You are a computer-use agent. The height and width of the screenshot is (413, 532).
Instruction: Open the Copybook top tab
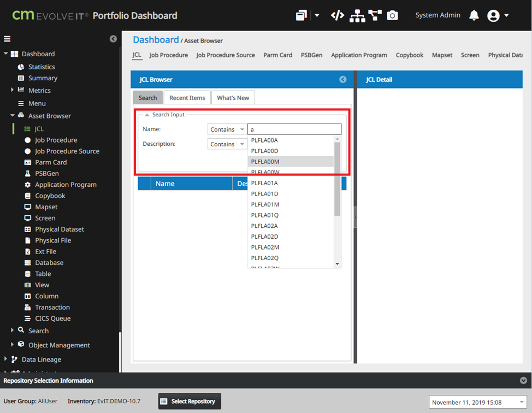410,55
